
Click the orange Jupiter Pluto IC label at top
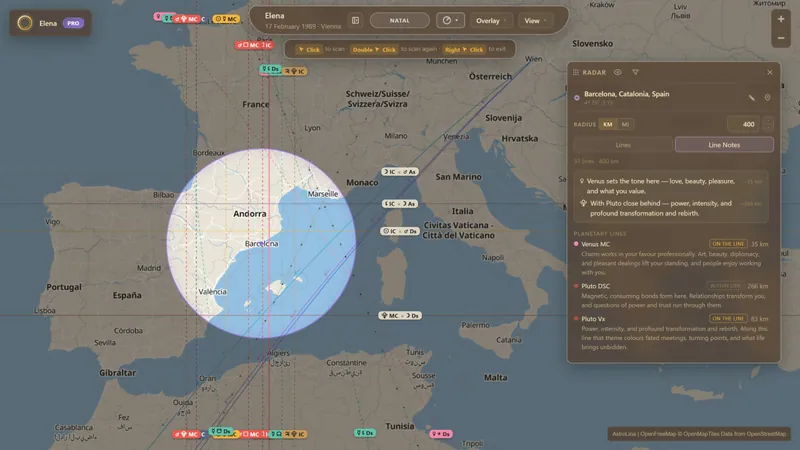(x=294, y=71)
